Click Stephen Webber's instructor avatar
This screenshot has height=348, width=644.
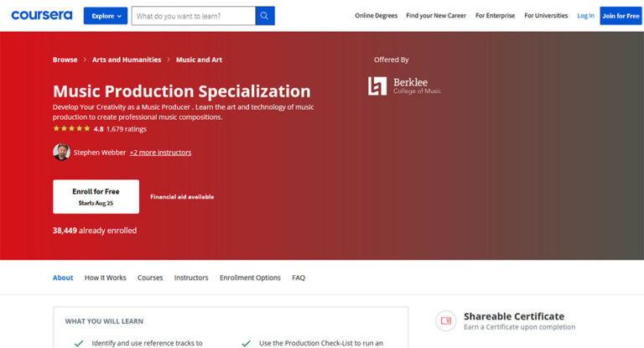(x=61, y=152)
